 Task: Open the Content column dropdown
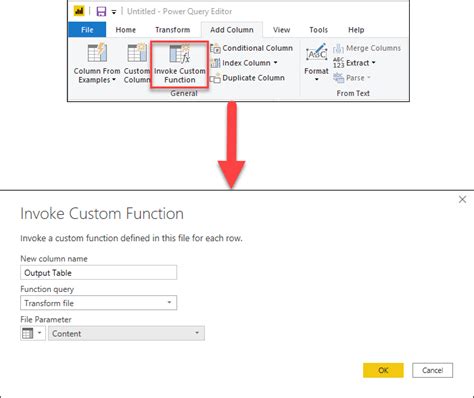126,333
